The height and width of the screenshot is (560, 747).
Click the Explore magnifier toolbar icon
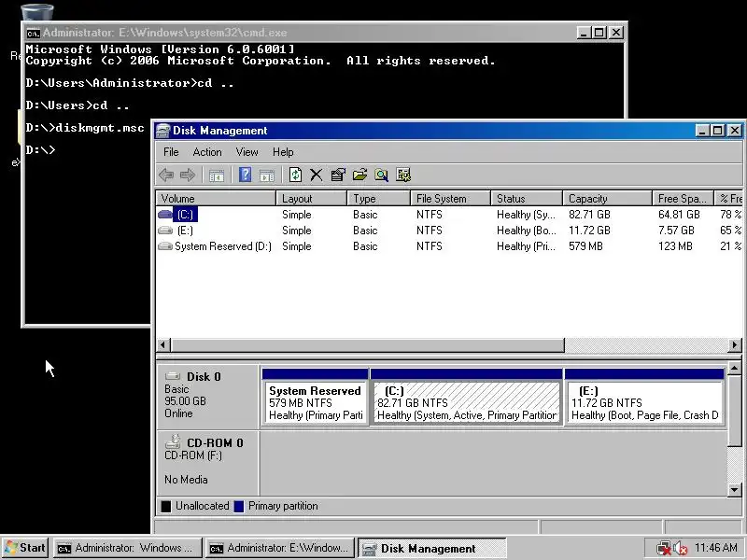coord(381,175)
